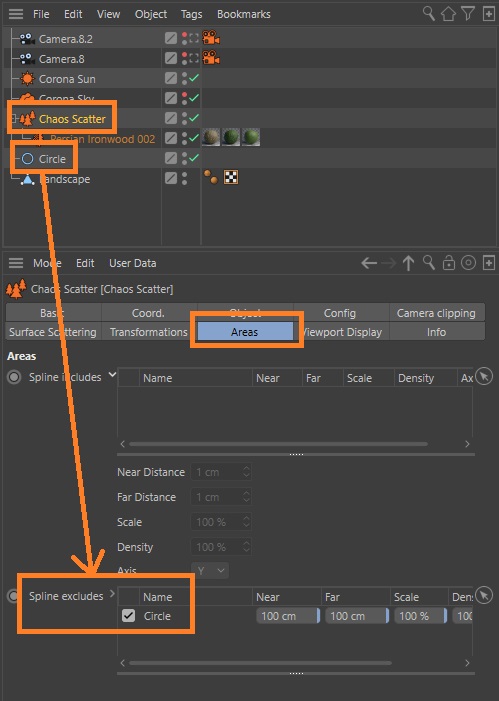Toggle the lock icon in Attribute Manager
This screenshot has width=499, height=701.
(x=448, y=263)
